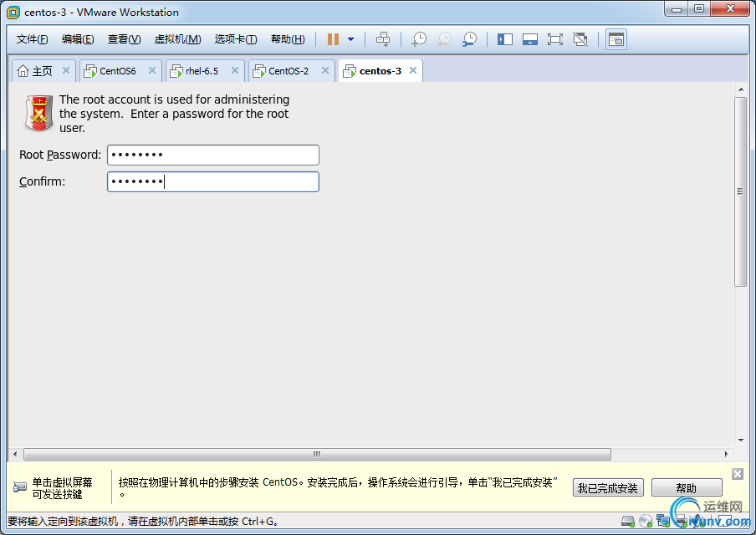This screenshot has height=535, width=756.
Task: Click the horizontal scrollbar left arrow
Action: (15, 454)
